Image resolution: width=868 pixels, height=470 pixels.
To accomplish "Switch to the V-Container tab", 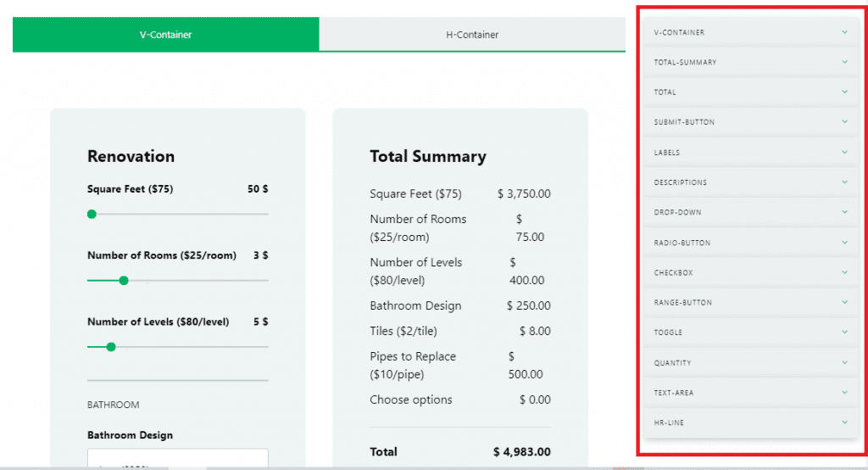I will [x=166, y=35].
